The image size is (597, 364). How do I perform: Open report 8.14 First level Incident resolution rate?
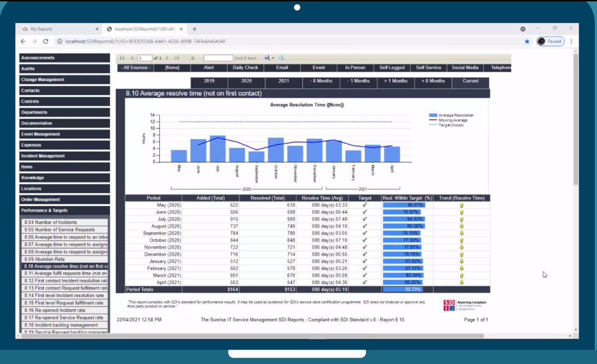coord(65,295)
